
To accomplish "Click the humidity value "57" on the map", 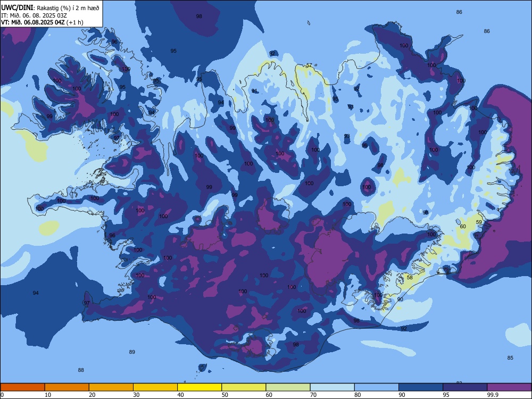I will click(309, 65).
